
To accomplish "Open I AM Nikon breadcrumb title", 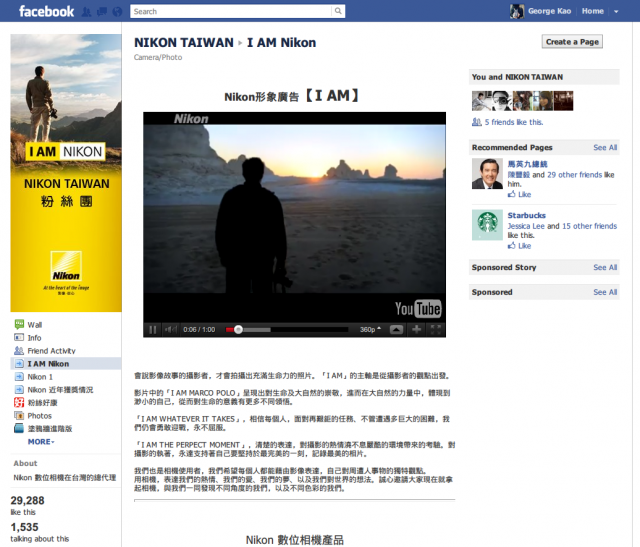I will (281, 42).
